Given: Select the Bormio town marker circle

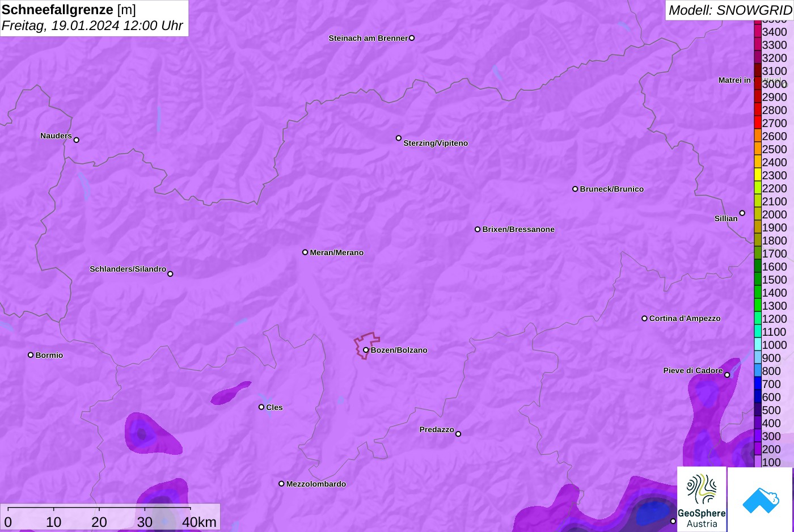Looking at the screenshot, I should click(x=31, y=355).
